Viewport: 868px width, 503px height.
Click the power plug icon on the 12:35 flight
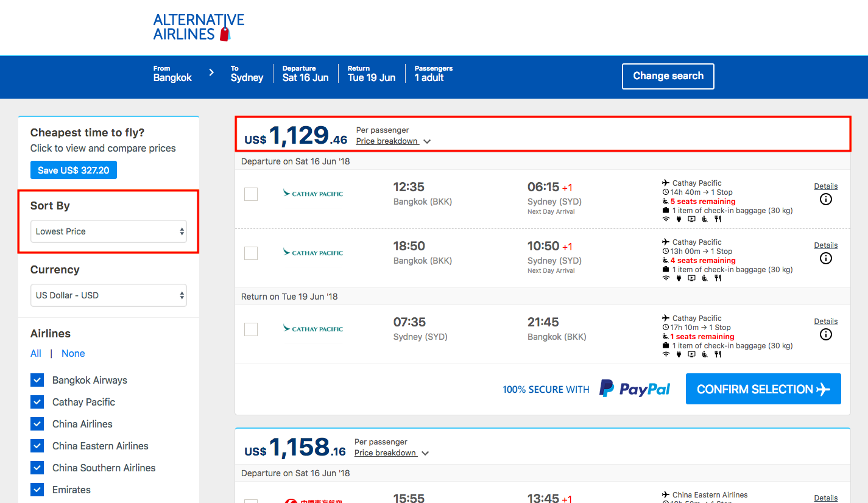(x=679, y=219)
